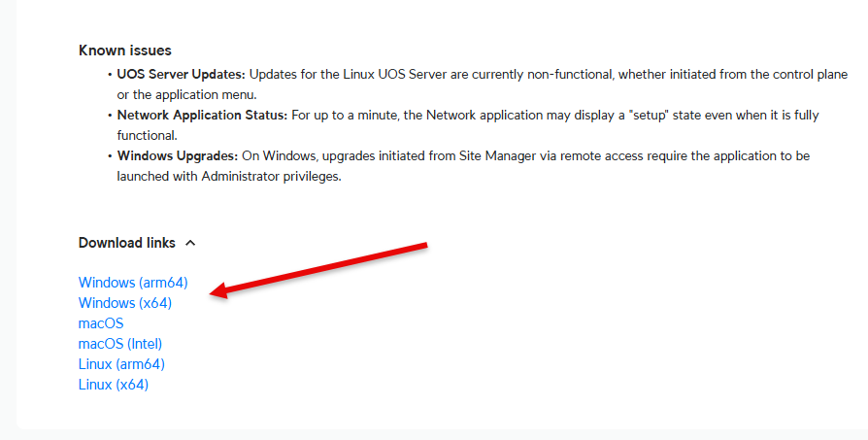This screenshot has height=440, width=868.
Task: Click the red arrow annotation
Action: point(320,266)
